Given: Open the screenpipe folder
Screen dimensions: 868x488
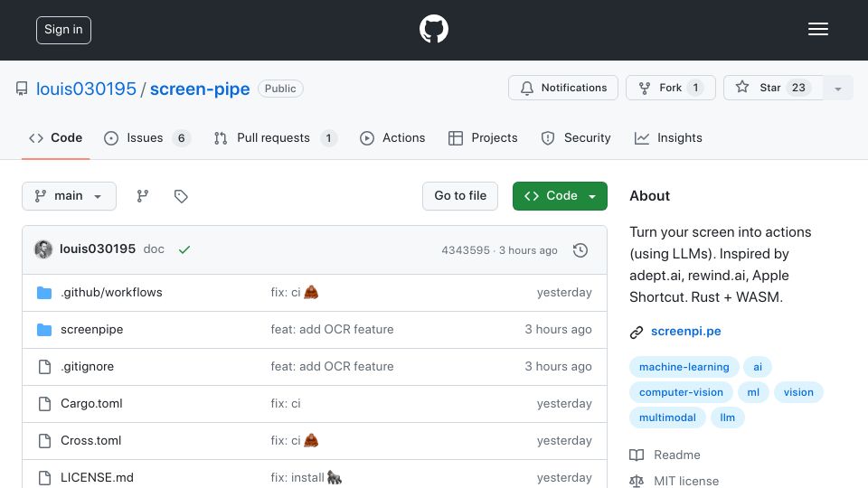Looking at the screenshot, I should pyautogui.click(x=92, y=330).
